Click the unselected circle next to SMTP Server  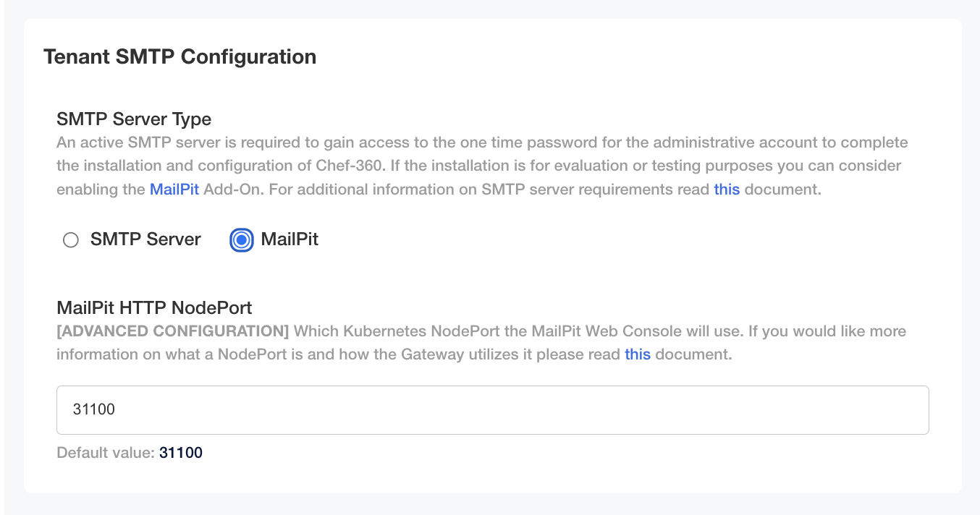point(70,239)
